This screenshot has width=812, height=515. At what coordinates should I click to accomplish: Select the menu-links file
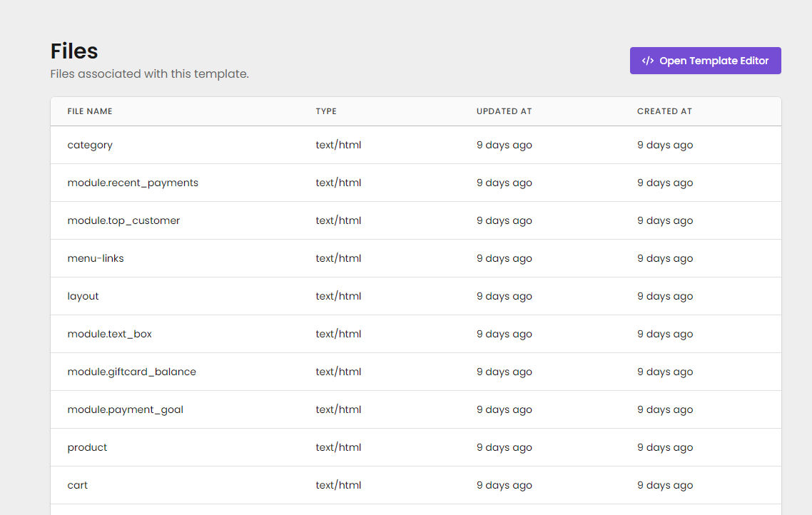click(x=96, y=258)
